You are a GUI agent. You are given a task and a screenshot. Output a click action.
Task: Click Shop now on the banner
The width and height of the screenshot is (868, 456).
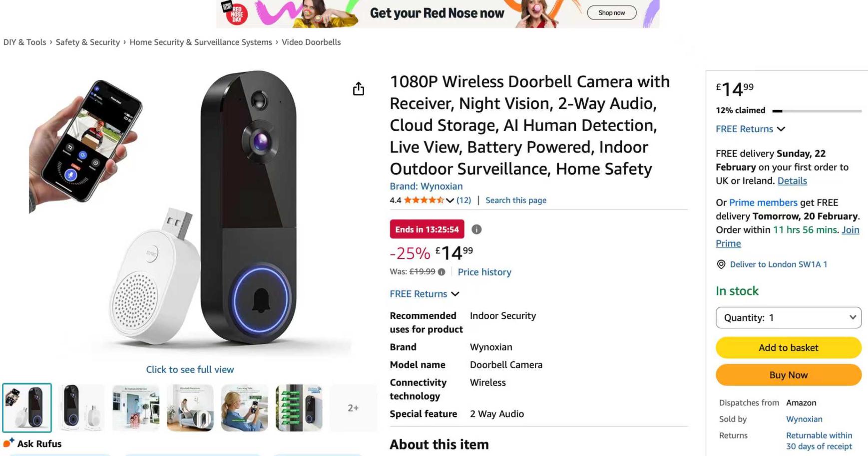point(611,13)
